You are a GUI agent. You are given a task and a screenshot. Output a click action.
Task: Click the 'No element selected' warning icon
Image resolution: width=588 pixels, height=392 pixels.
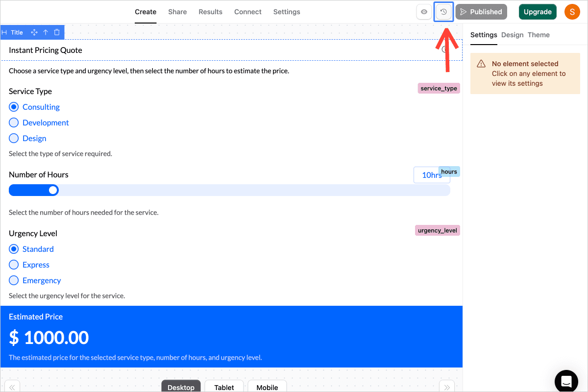tap(481, 64)
